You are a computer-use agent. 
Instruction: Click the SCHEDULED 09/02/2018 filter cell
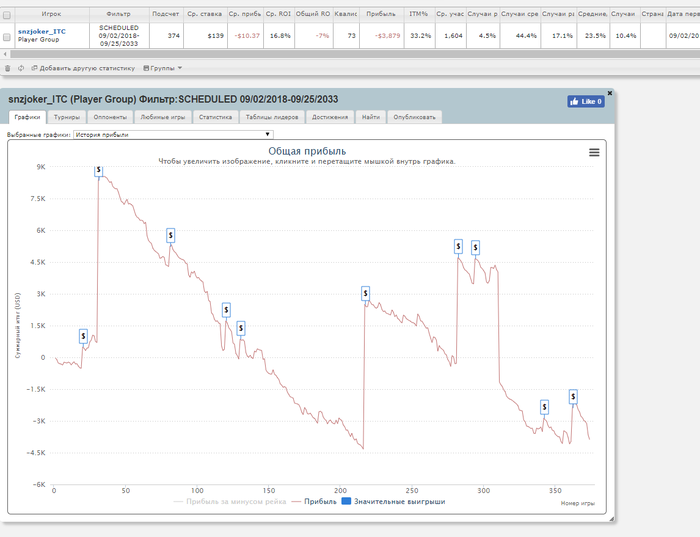coord(119,36)
